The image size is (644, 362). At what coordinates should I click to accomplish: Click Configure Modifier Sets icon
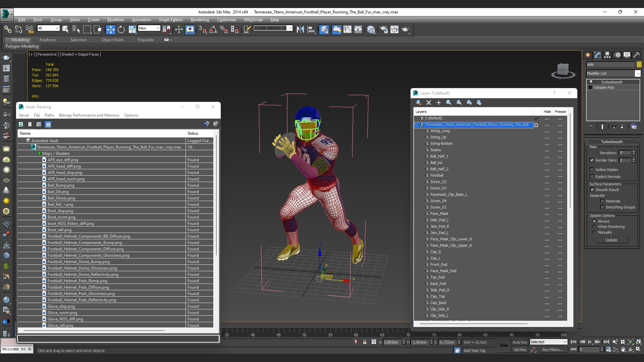(634, 127)
